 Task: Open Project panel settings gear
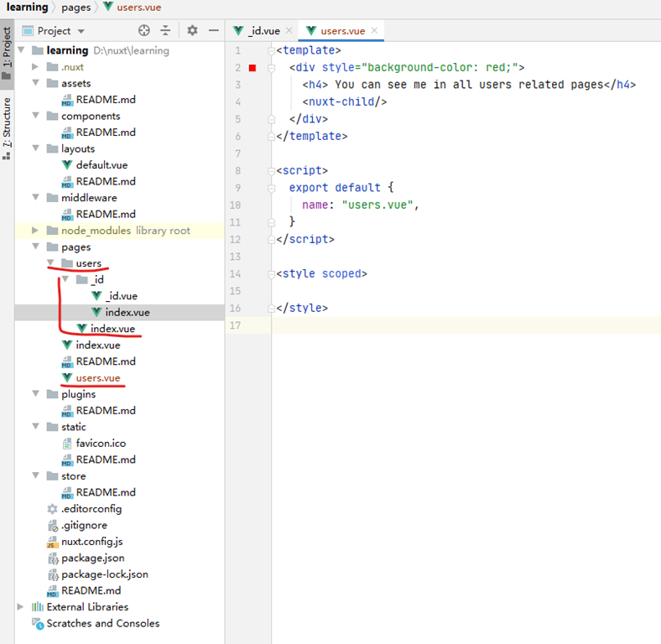click(192, 30)
